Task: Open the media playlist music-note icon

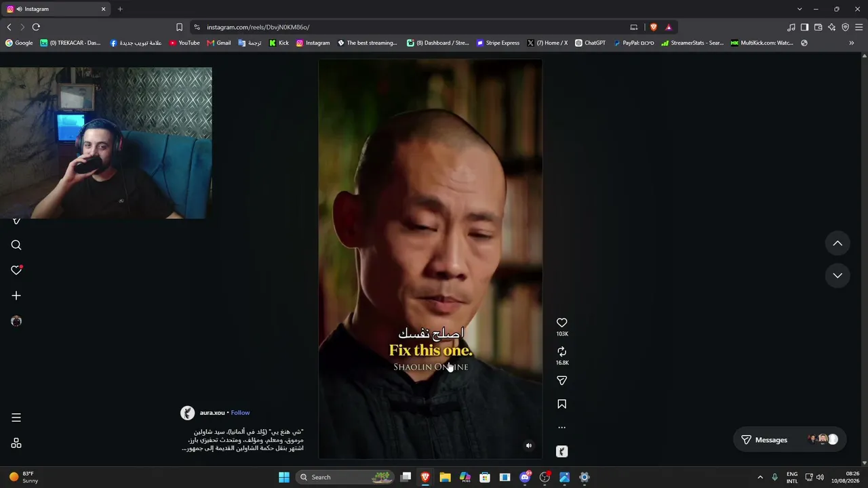Action: (x=791, y=27)
